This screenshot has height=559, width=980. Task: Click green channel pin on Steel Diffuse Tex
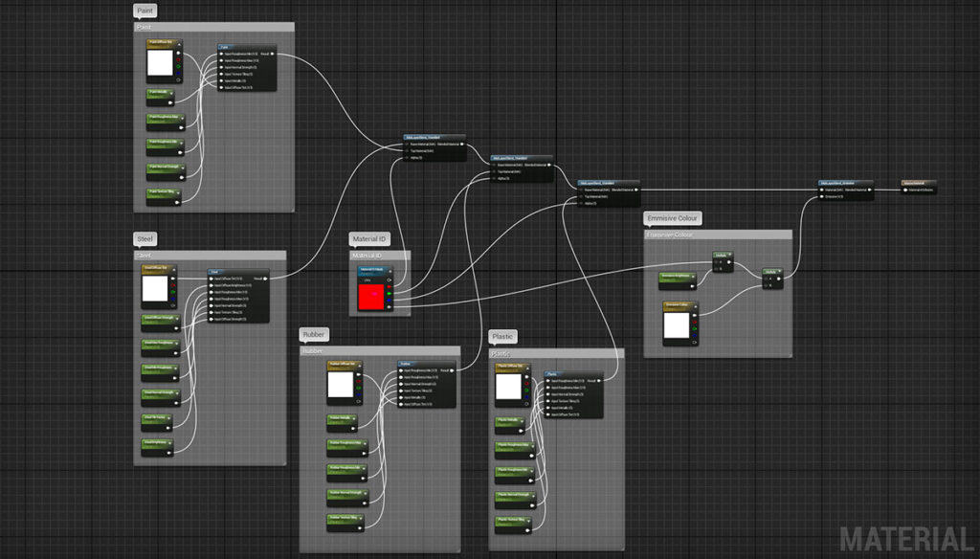(173, 292)
